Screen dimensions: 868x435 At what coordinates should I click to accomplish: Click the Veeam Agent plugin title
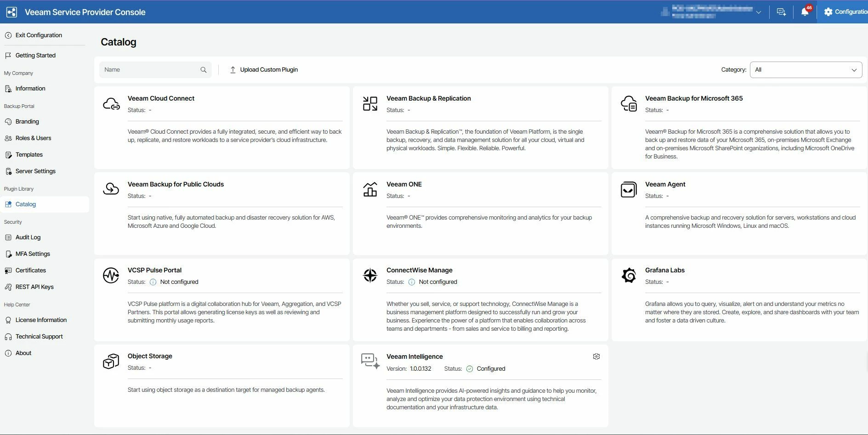(x=665, y=184)
